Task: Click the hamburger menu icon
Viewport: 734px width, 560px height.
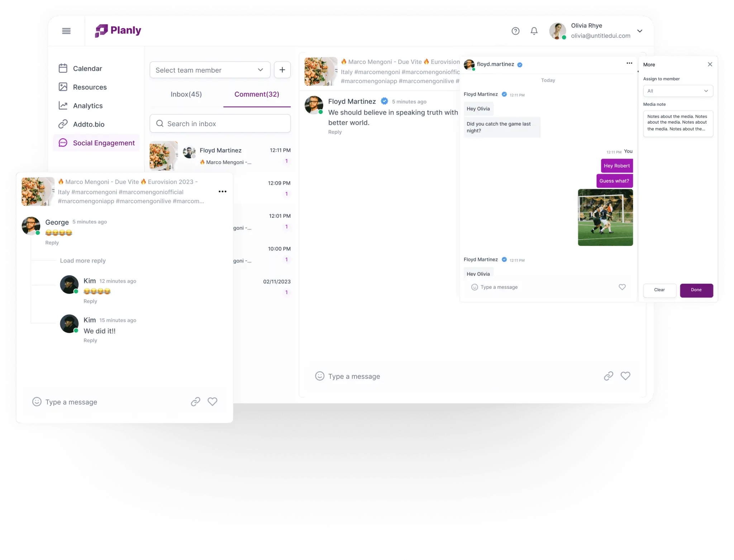Action: (66, 30)
